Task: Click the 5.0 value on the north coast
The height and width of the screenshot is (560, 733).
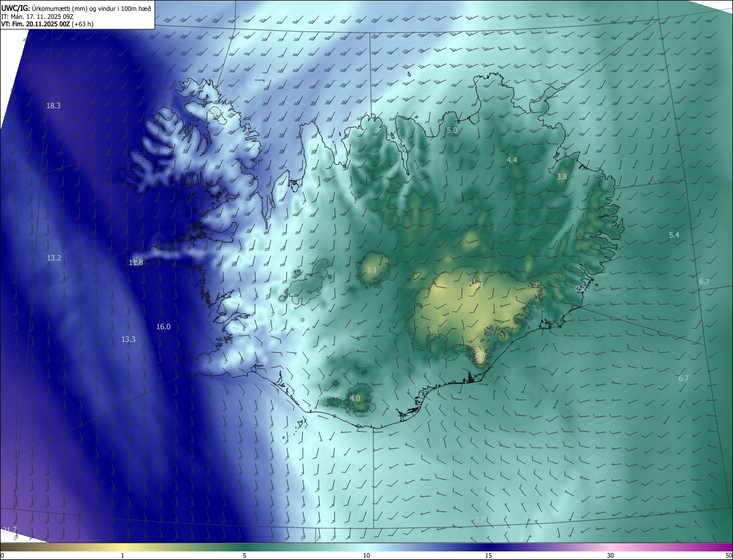Action: [x=452, y=131]
